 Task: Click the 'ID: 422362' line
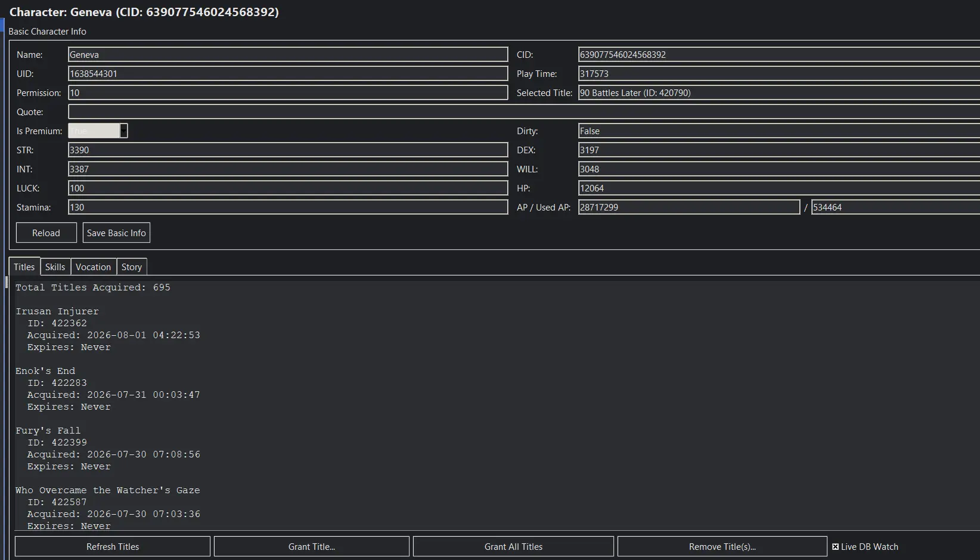point(57,323)
